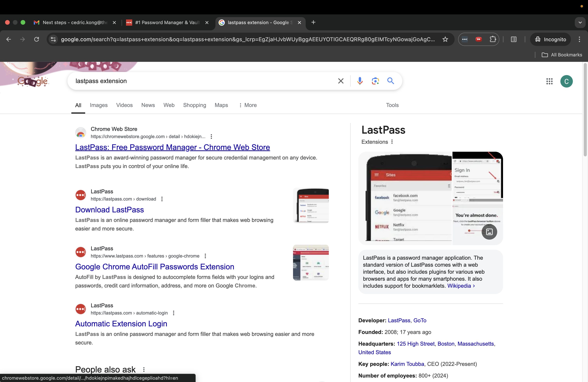Image resolution: width=588 pixels, height=382 pixels.
Task: Open the Massachusetts link
Action: (476, 344)
